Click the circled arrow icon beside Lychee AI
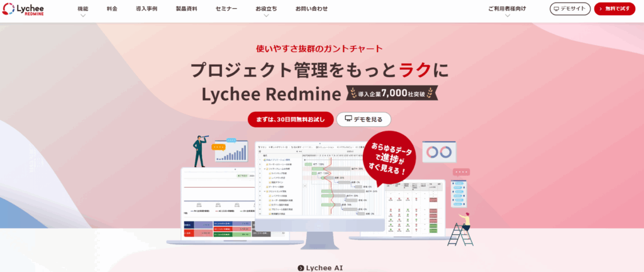 click(301, 268)
